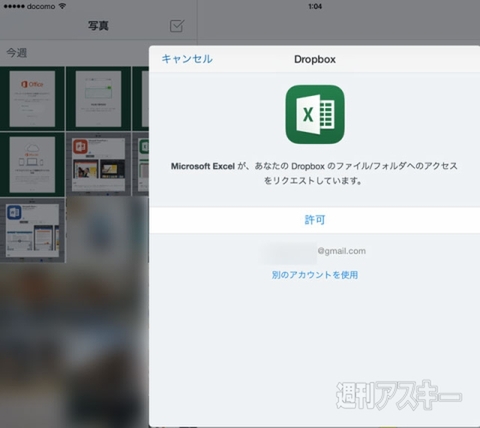
Task: Tap the キャンセル button in Dropbox dialog
Action: point(187,59)
